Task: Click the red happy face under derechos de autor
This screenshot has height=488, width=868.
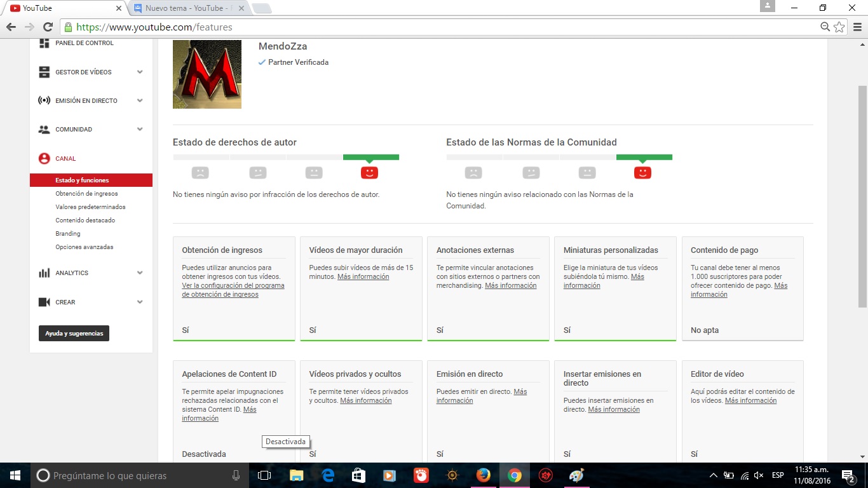Action: coord(369,172)
